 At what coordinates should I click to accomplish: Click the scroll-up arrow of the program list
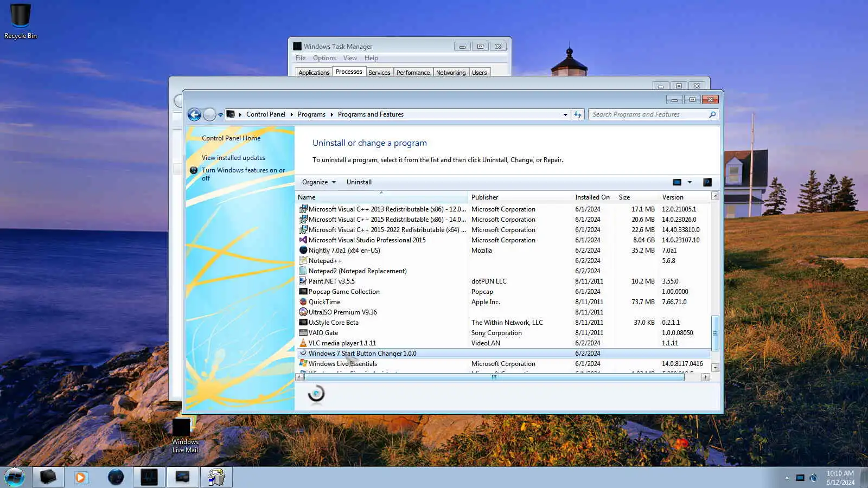pos(715,196)
